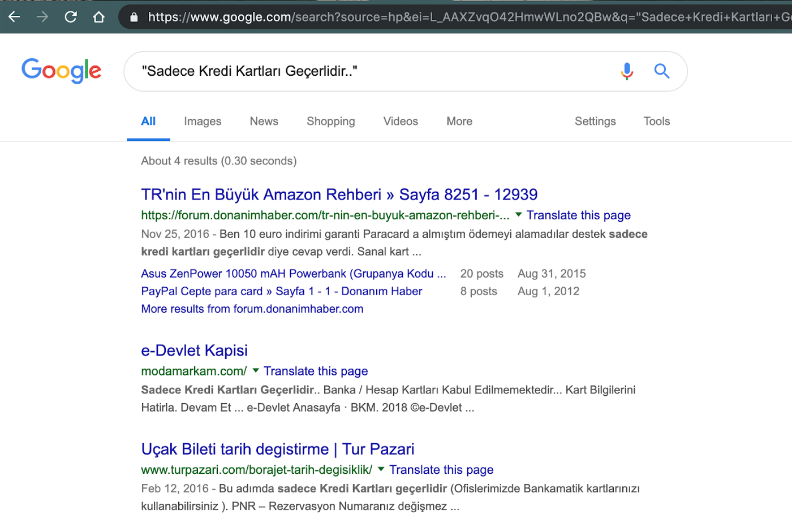Open the Settings menu
Image resolution: width=792 pixels, height=532 pixels.
tap(595, 121)
